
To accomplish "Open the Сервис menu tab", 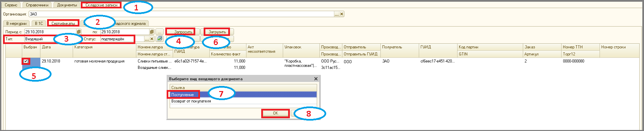I will click(11, 5).
